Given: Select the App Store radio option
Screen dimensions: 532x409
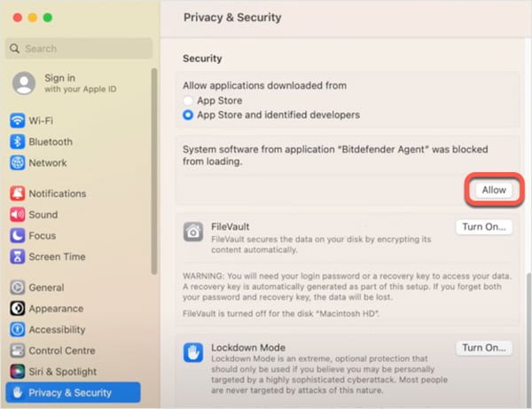Looking at the screenshot, I should tap(188, 101).
